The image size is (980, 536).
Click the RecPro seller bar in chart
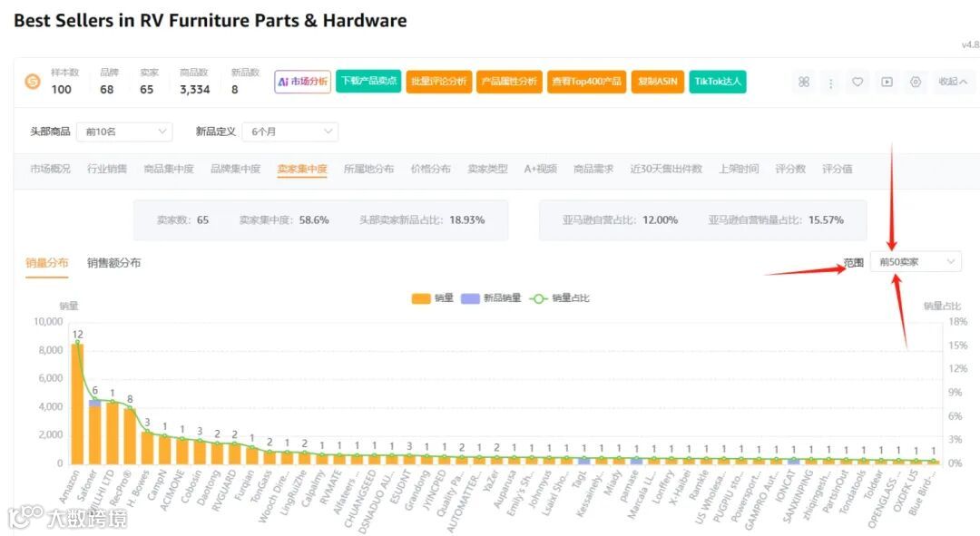[x=130, y=436]
